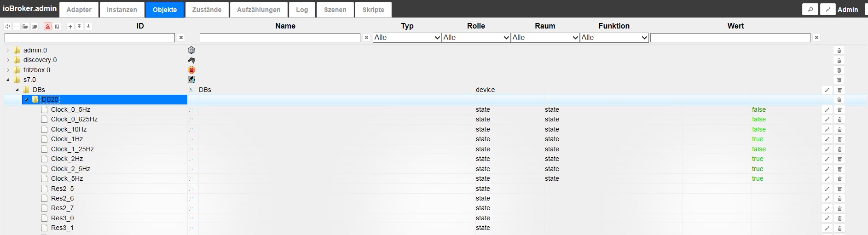Screen dimensions: 868x235
Task: Collapse the s7.0 tree node
Action: pos(8,80)
